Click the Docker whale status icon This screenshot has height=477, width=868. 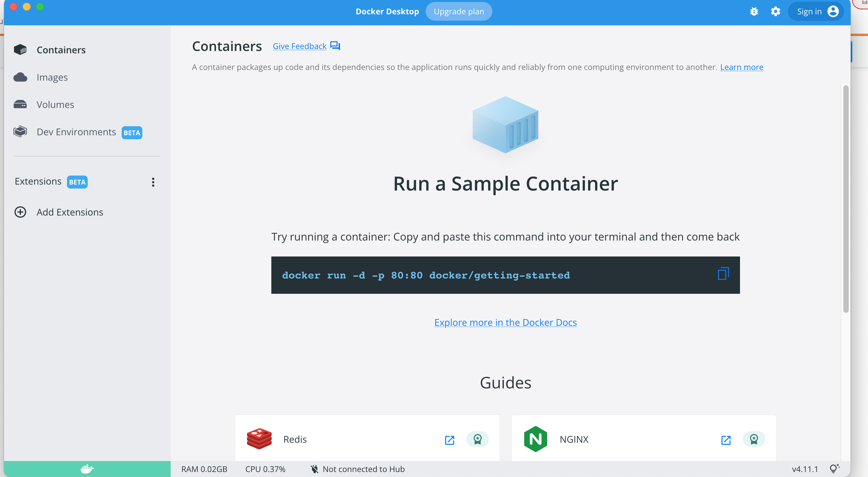(87, 469)
